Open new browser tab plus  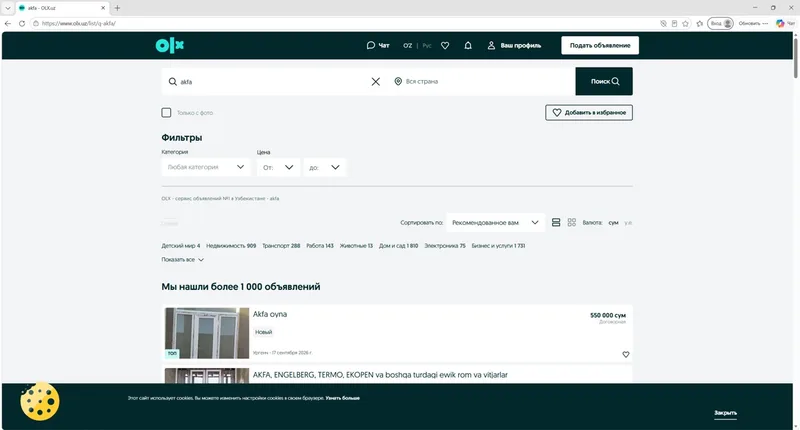(117, 8)
